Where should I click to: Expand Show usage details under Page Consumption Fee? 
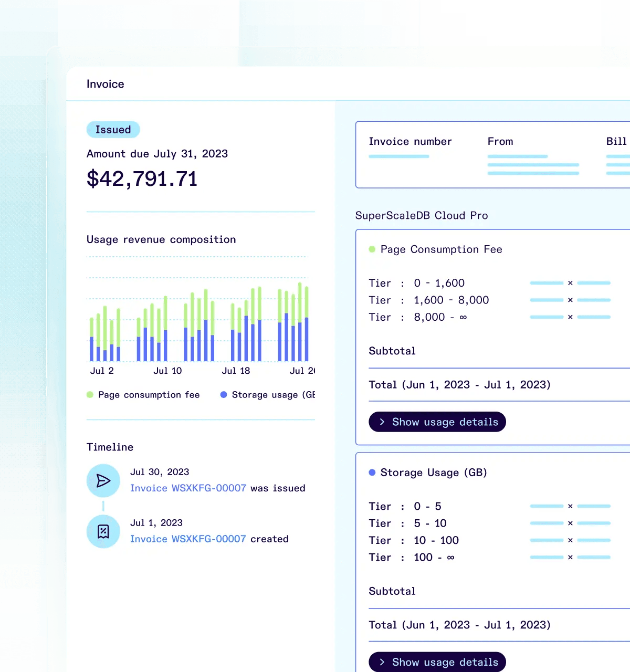pos(437,422)
